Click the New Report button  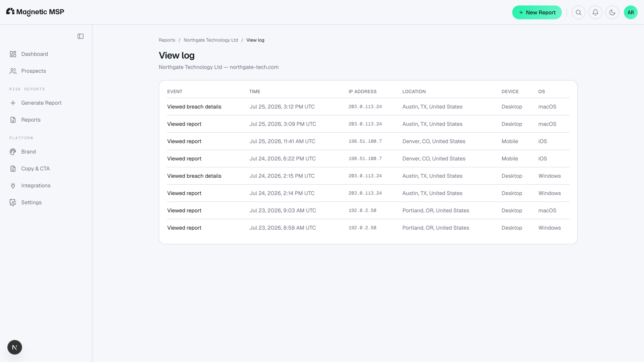tap(537, 12)
